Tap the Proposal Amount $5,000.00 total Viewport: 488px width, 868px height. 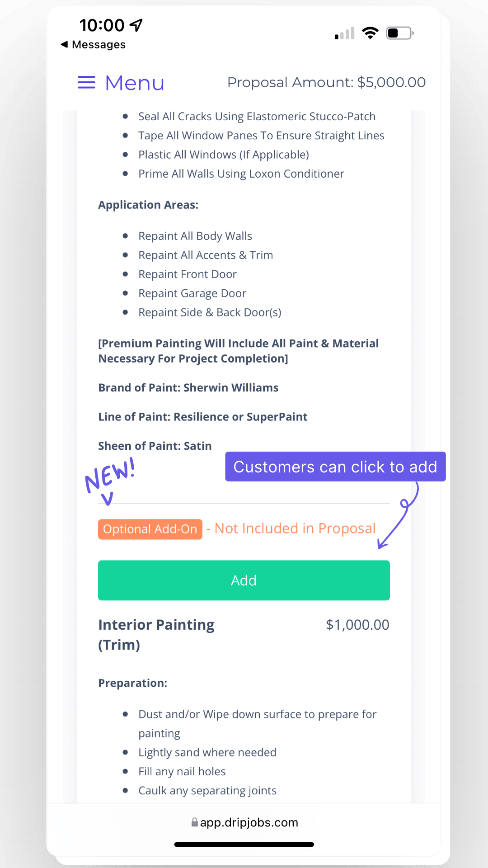tap(326, 82)
